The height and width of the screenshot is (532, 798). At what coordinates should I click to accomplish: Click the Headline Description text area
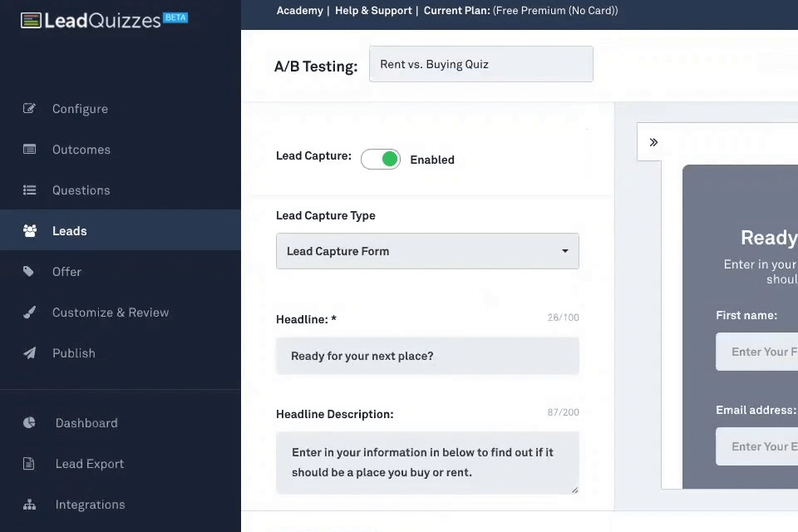click(x=427, y=462)
